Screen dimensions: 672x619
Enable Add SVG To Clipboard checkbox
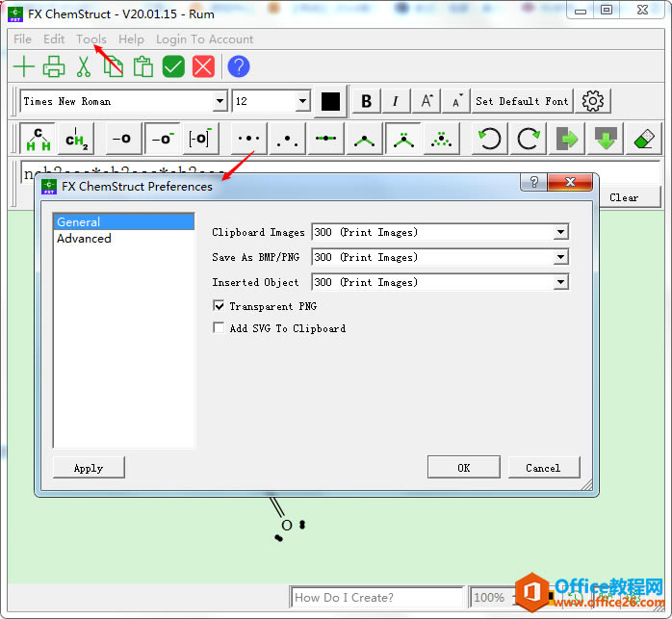point(219,328)
